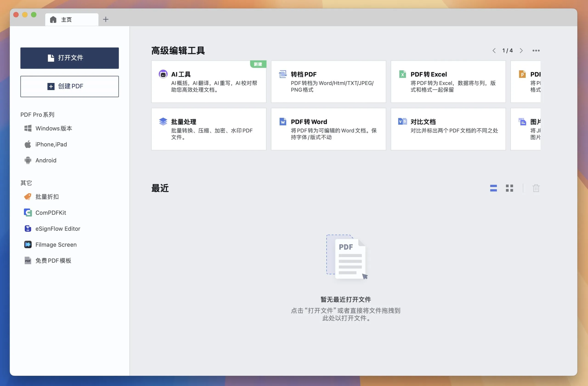Viewport: 588px width, 386px height.
Task: Click the document icon on 打开文件 button
Action: pyautogui.click(x=51, y=58)
